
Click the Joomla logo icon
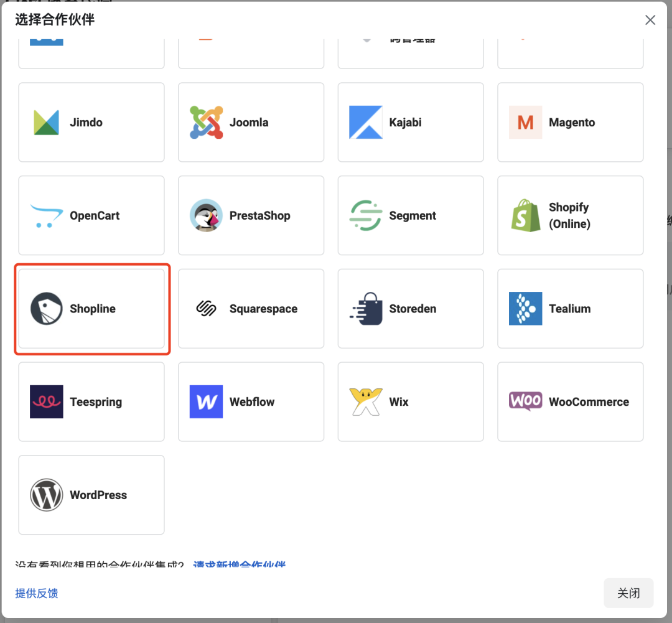point(206,123)
